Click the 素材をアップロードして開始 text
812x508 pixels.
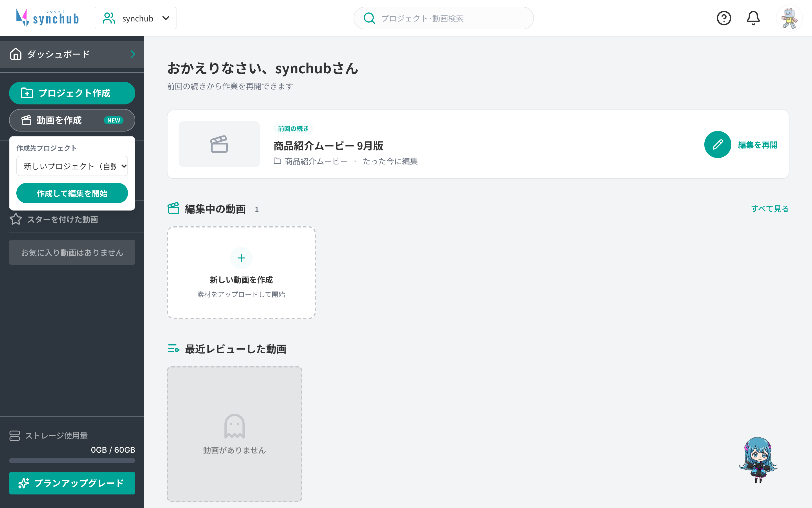tap(241, 294)
